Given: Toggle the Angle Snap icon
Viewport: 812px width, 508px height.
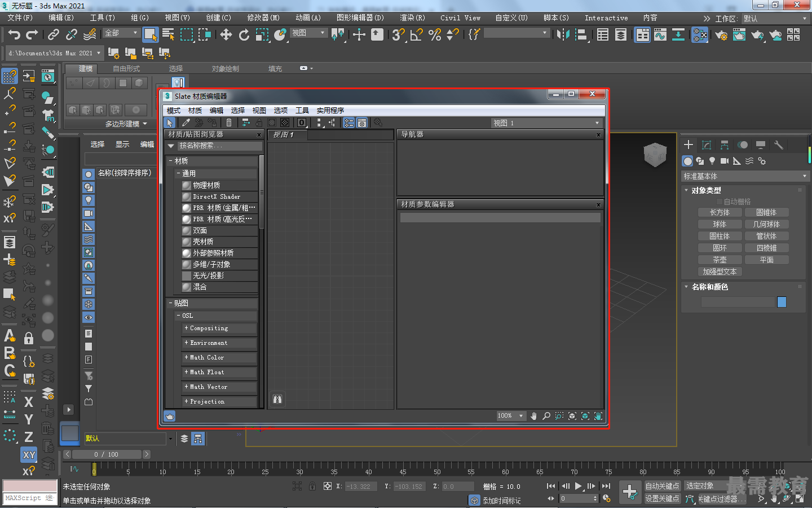Looking at the screenshot, I should pyautogui.click(x=416, y=35).
